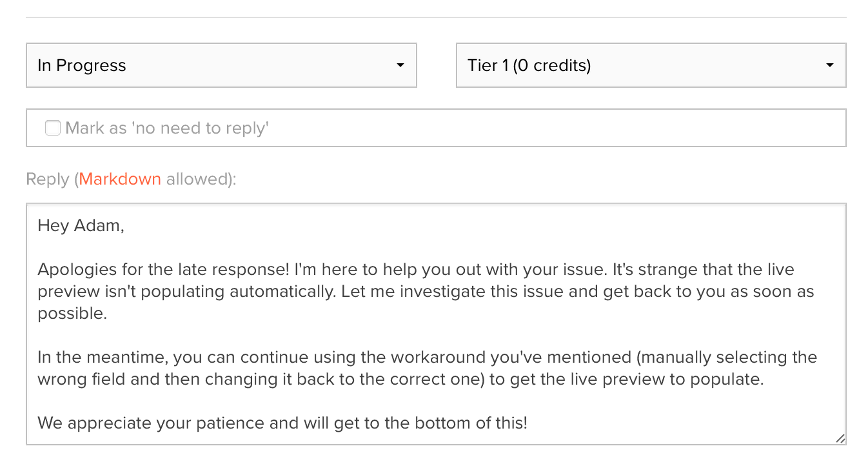Open the Tier 1 (0 credits) dropdown

pyautogui.click(x=650, y=65)
